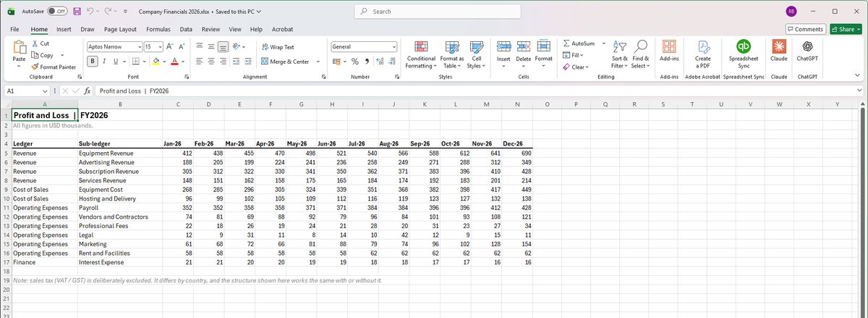Open the ChatGPT add-in
The height and width of the screenshot is (318, 868).
[x=807, y=51]
